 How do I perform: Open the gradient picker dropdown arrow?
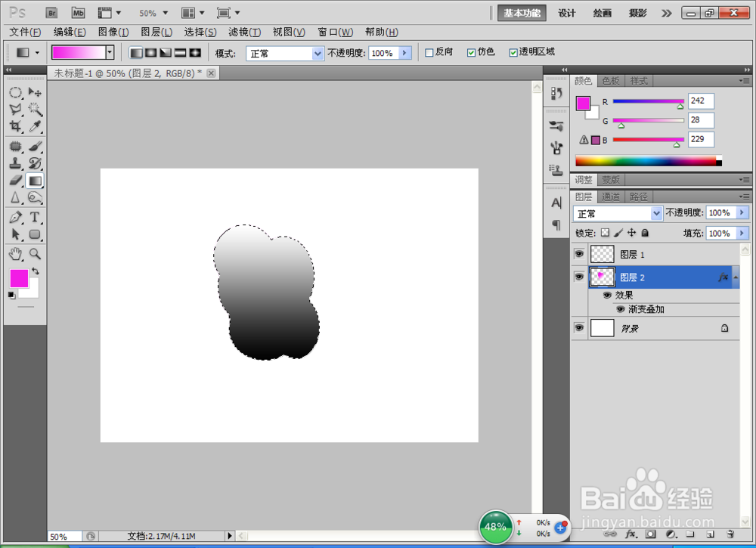[x=110, y=52]
